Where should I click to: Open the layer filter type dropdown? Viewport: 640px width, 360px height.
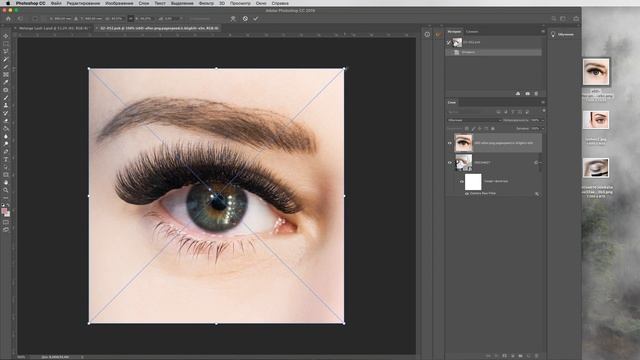[x=470, y=111]
